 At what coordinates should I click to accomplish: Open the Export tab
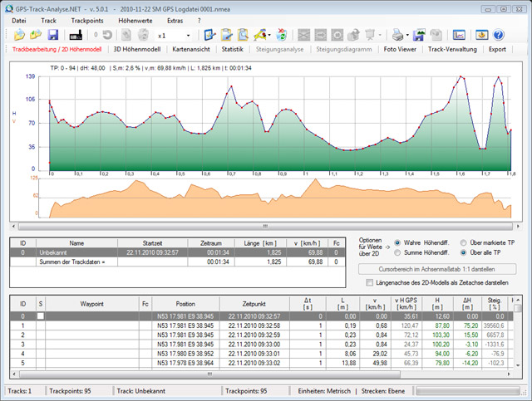pos(497,49)
